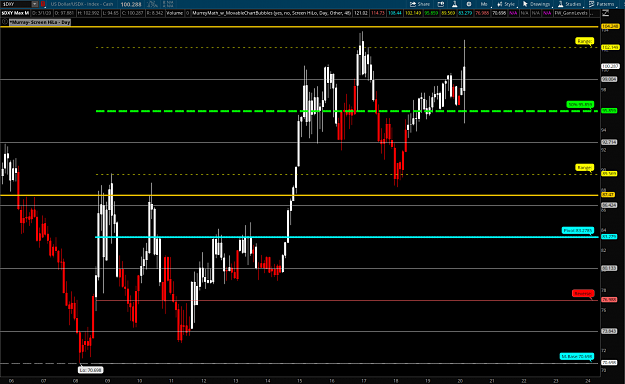Click the red 76.988 price axis label
The height and width of the screenshot is (384, 625).
coord(609,299)
